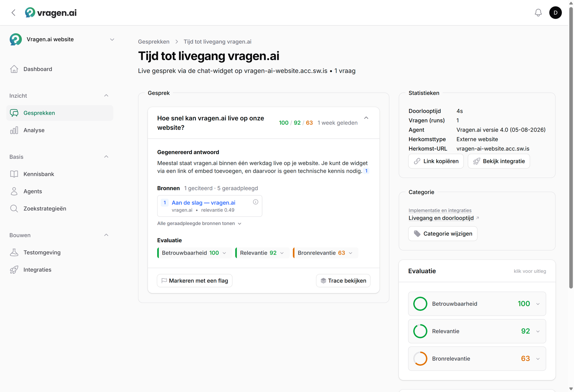This screenshot has height=392, width=574.
Task: Open the Aan de slag — vragen.ai source link
Action: point(203,203)
